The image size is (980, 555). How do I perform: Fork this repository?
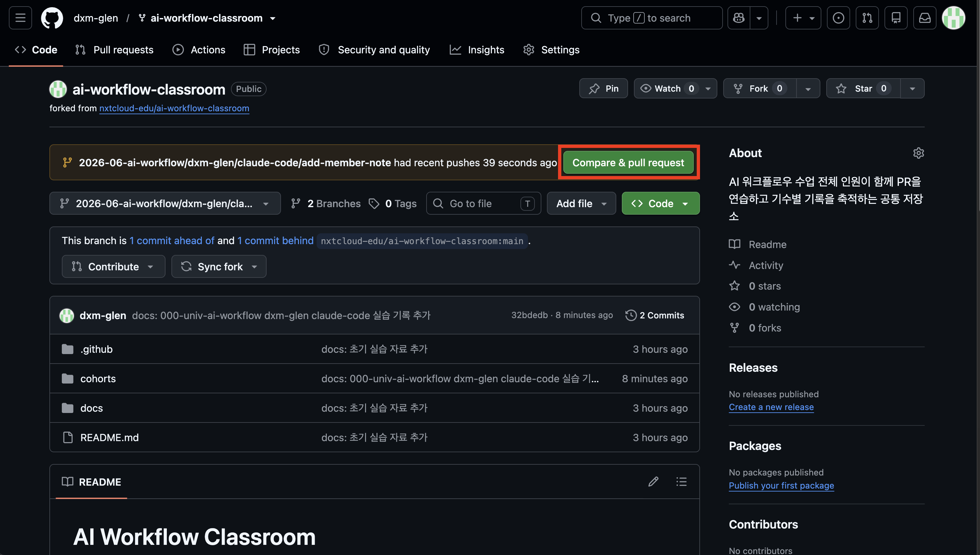point(760,88)
